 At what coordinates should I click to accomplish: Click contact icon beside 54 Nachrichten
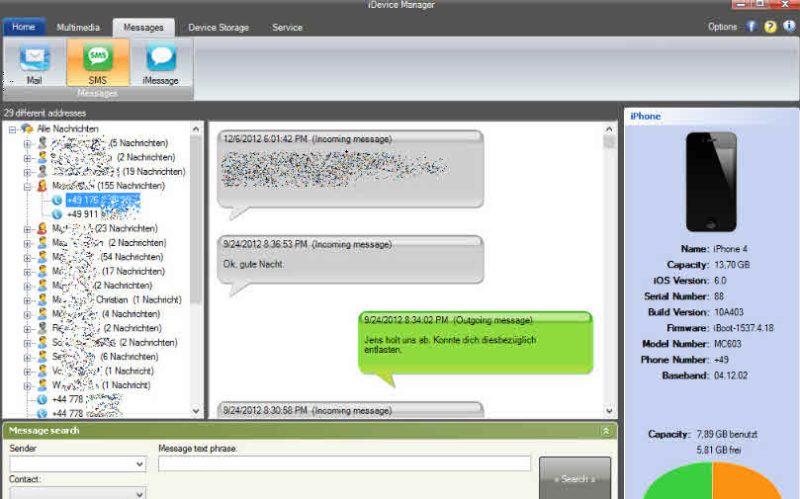[42, 257]
